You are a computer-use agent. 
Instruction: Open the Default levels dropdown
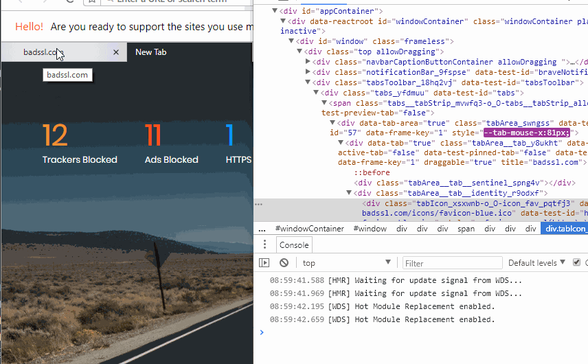(536, 263)
